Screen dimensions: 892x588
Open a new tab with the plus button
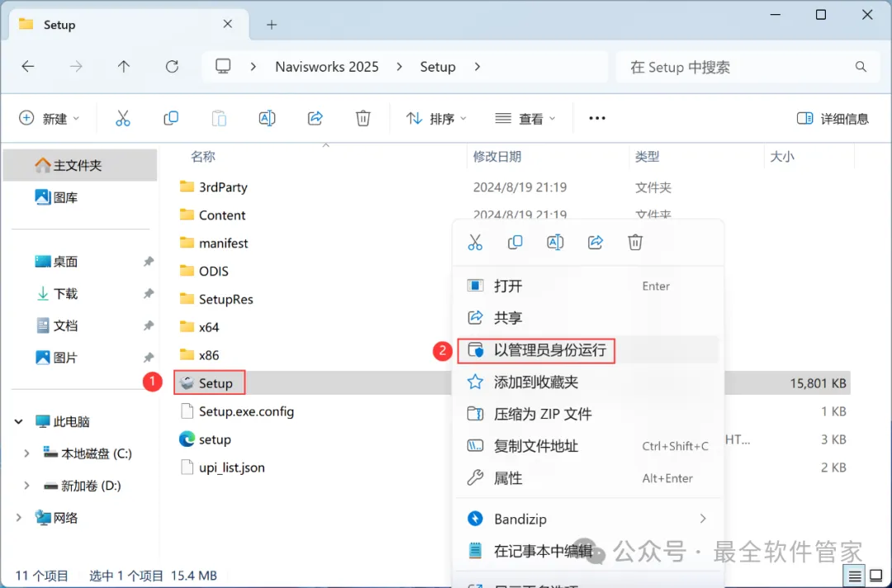pyautogui.click(x=272, y=25)
